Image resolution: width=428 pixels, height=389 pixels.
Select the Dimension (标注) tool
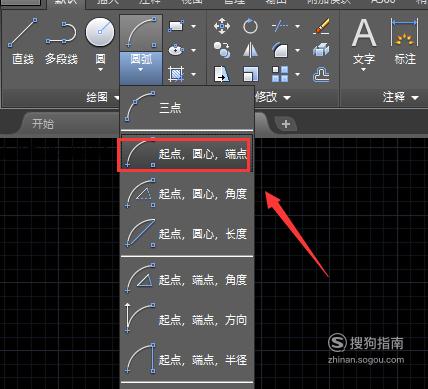[x=405, y=41]
